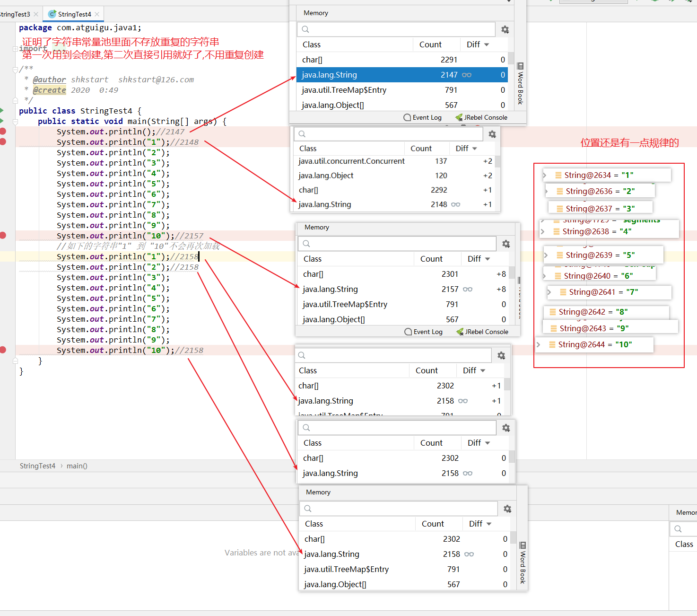
Task: Expand the folded import section
Action: coord(15,49)
